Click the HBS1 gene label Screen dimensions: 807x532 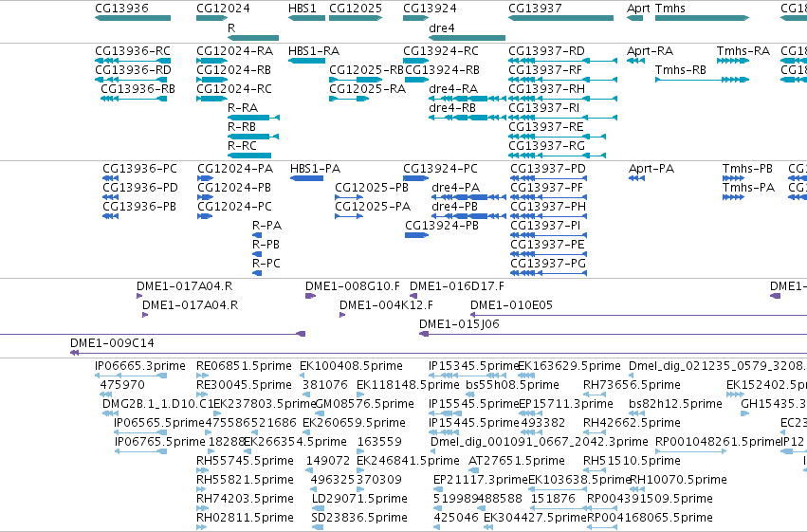303,9
